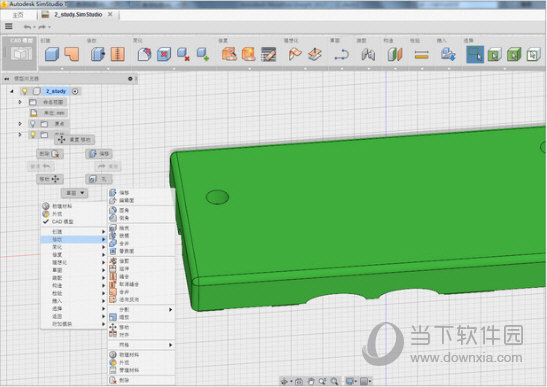The height and width of the screenshot is (387, 547).
Task: Click the yellow measure bars icon
Action: pyautogui.click(x=421, y=55)
